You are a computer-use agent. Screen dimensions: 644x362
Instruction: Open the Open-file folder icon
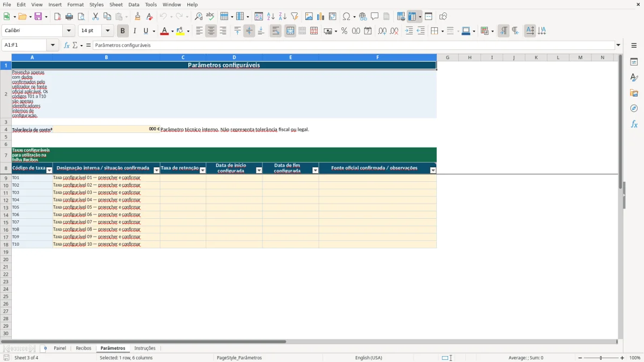[x=22, y=17]
